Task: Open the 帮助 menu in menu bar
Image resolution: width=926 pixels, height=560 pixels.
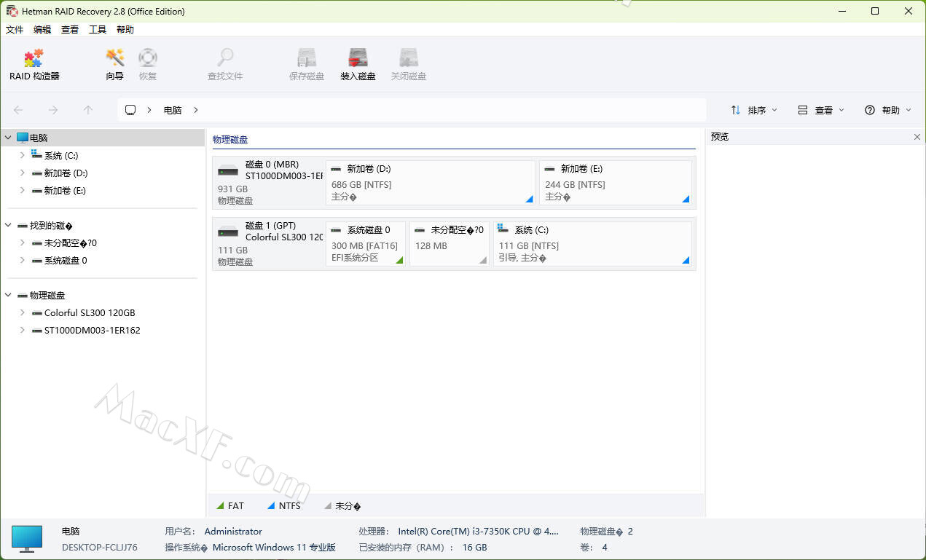Action: click(125, 30)
